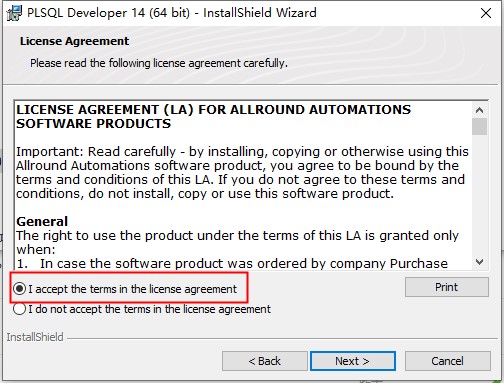Click the empty scrollbar track below the thumb
Viewport: 504px width, 383px height.
[x=479, y=195]
